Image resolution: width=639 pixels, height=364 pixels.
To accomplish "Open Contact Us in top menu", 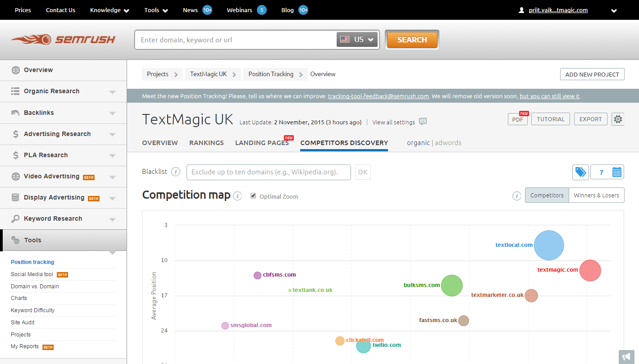I will coord(61,10).
